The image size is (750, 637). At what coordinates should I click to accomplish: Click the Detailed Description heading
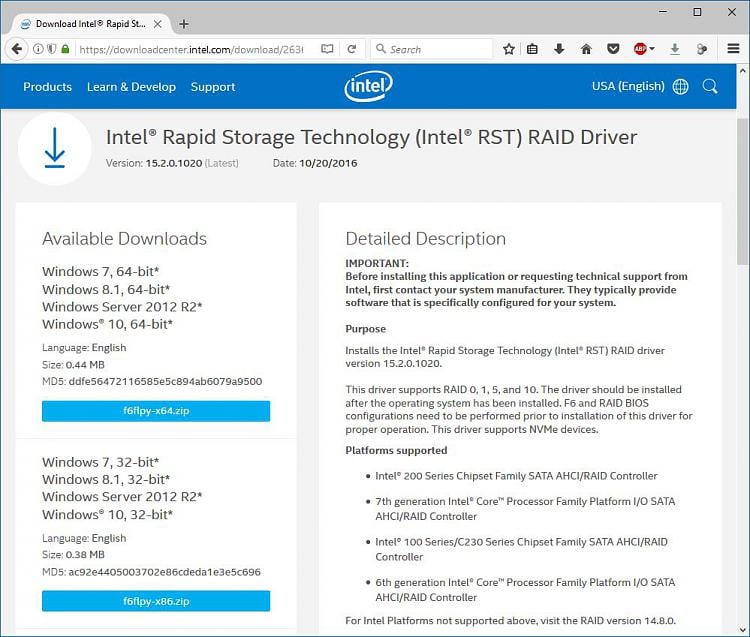tap(426, 239)
